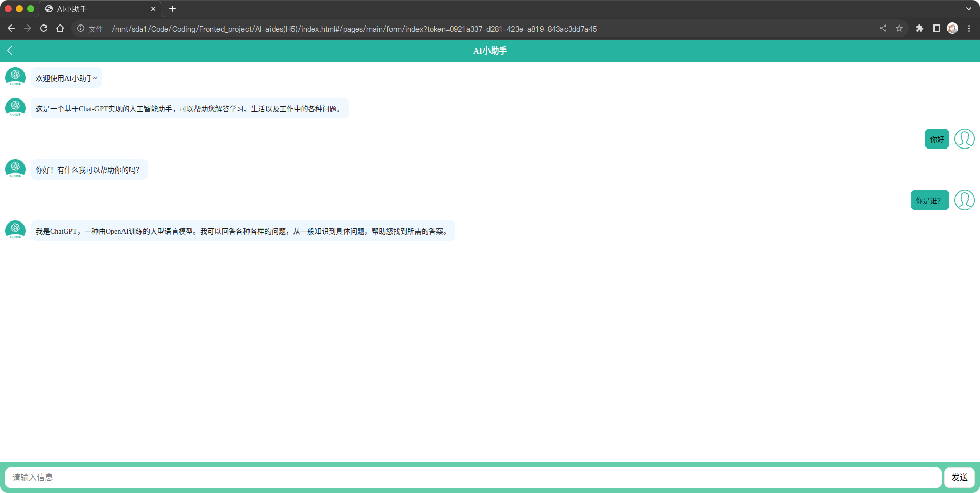Open the browser home page icon
Viewport: 980px width, 493px height.
60,29
